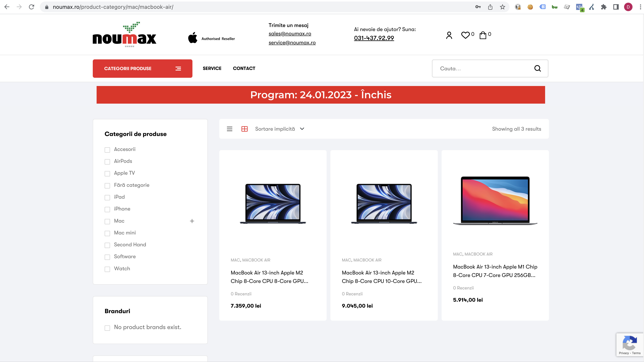Click the share page icon in address bar
Viewport: 644px width, 362px height.
click(x=490, y=7)
